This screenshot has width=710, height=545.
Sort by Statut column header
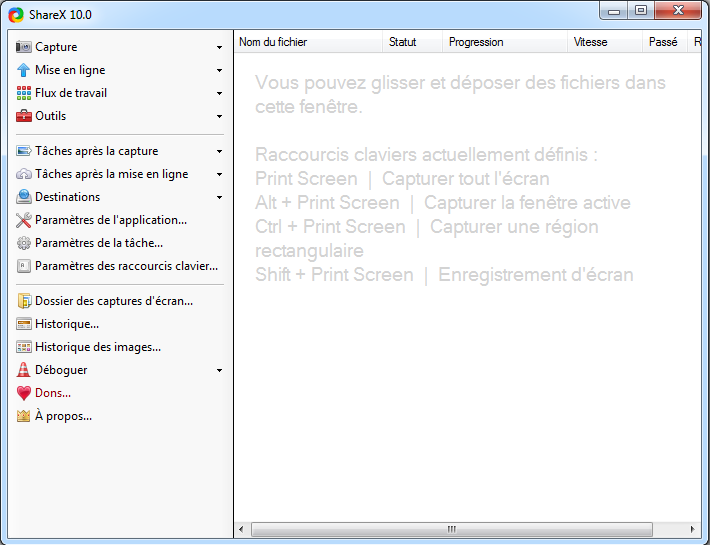[x=413, y=42]
